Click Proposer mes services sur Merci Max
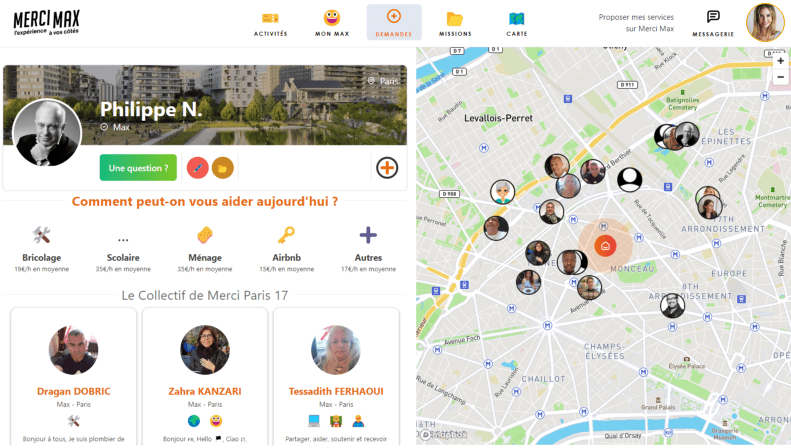The image size is (791, 448). pyautogui.click(x=636, y=23)
